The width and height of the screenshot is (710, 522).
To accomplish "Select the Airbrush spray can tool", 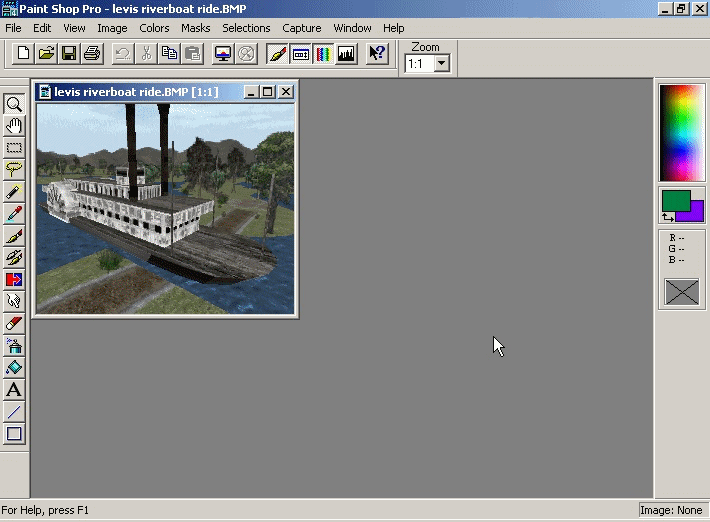I will pos(14,345).
